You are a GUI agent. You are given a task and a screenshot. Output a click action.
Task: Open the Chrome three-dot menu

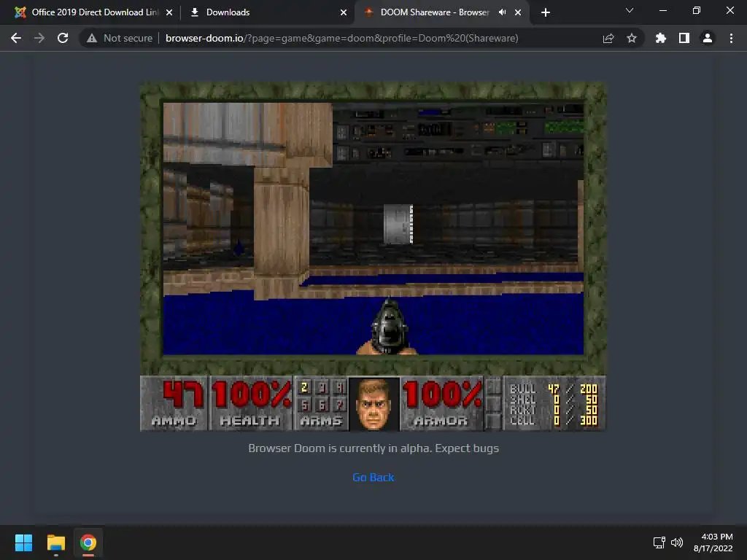point(731,38)
